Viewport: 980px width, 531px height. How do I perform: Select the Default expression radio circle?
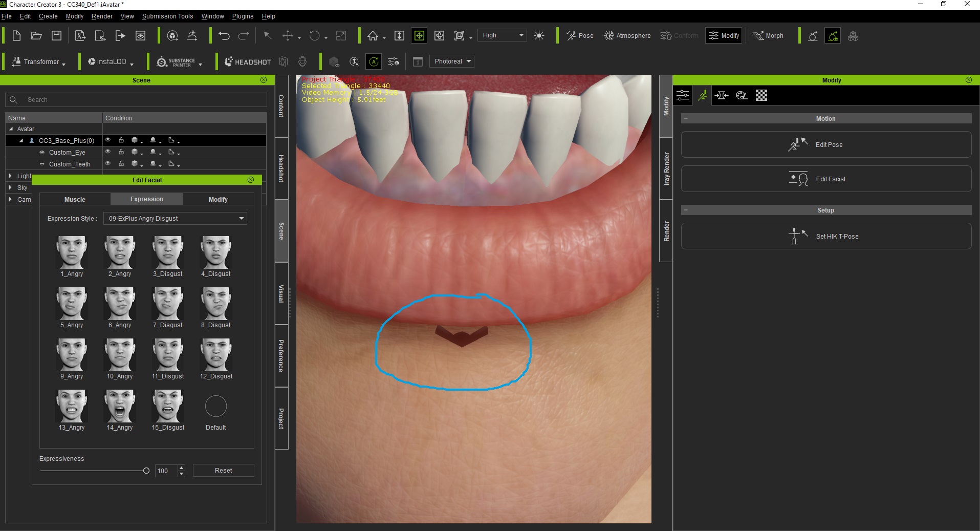click(215, 406)
